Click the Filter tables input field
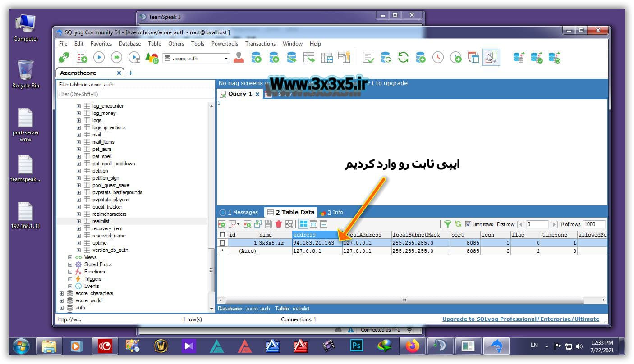This screenshot has height=364, width=634. (x=136, y=94)
